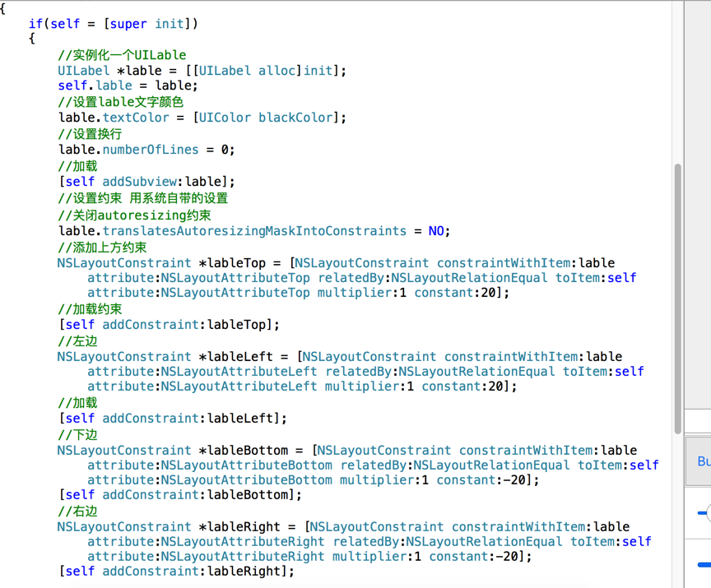Click the '[self addConstraint:lableBottom];' line

tap(180, 495)
